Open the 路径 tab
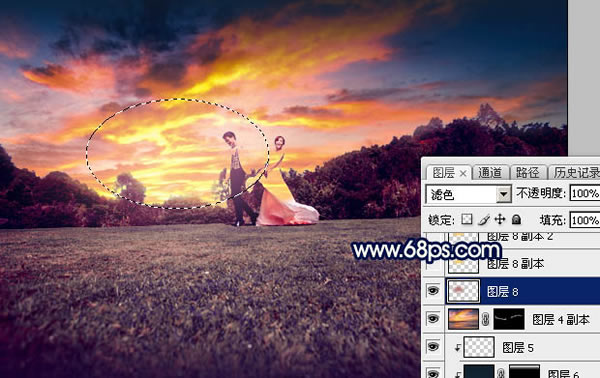The width and height of the screenshot is (600, 378). (x=527, y=173)
